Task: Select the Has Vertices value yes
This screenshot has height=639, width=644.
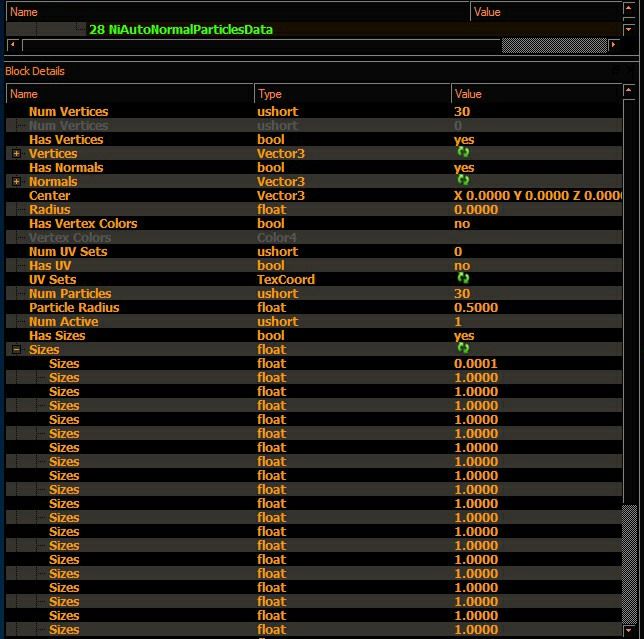Action: point(464,140)
